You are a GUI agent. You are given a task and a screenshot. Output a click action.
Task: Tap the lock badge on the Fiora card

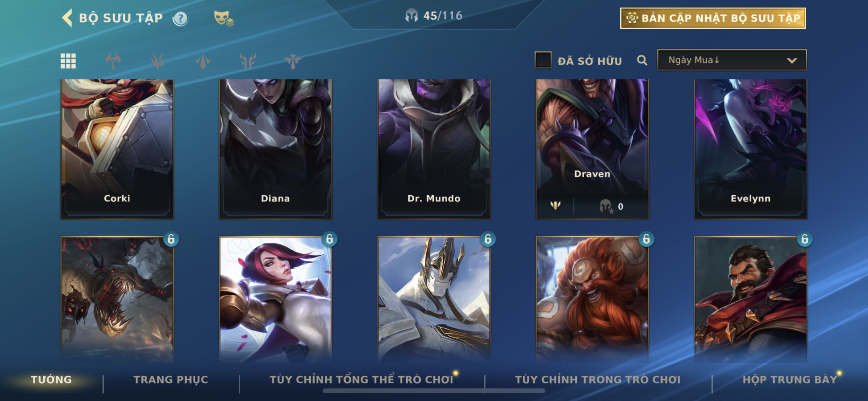coord(330,239)
